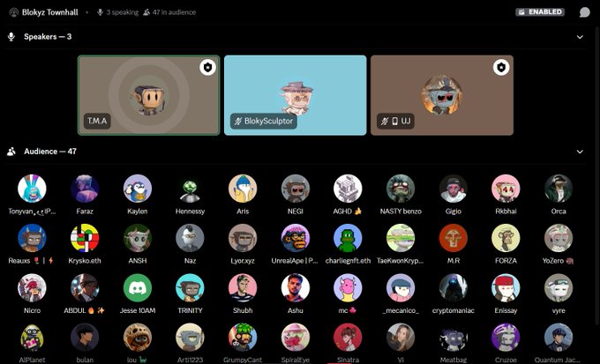Open ABDUL's audience avatar
Viewport: 600px width, 364px height.
(85, 288)
